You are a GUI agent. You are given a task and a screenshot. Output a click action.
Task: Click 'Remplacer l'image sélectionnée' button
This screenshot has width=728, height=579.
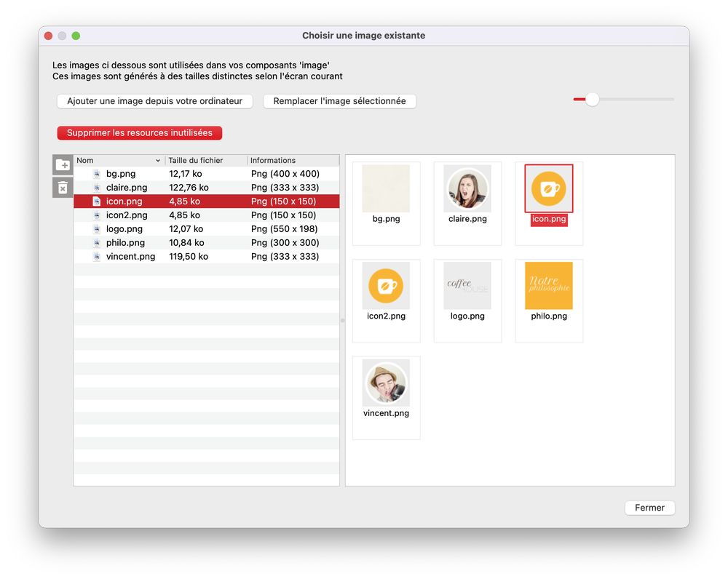point(339,101)
